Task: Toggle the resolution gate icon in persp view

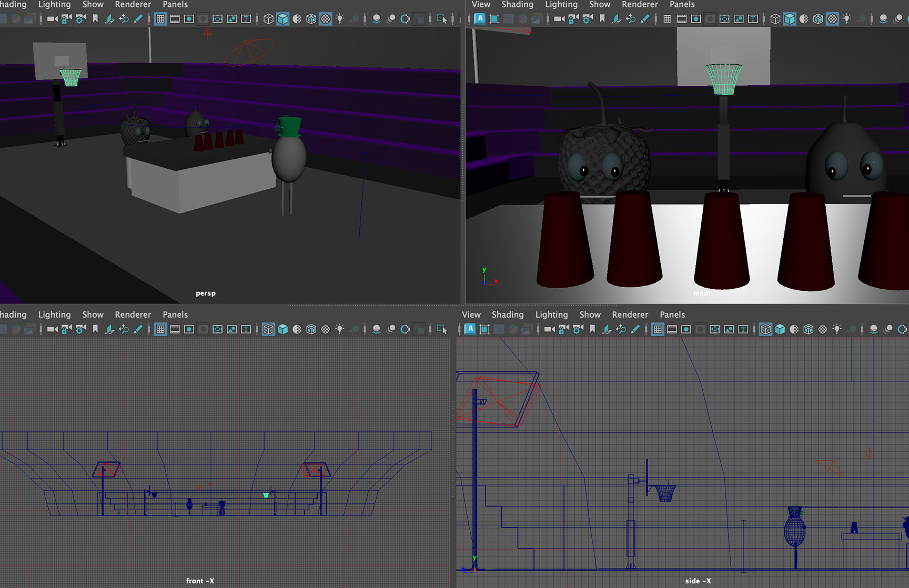Action: tap(189, 18)
